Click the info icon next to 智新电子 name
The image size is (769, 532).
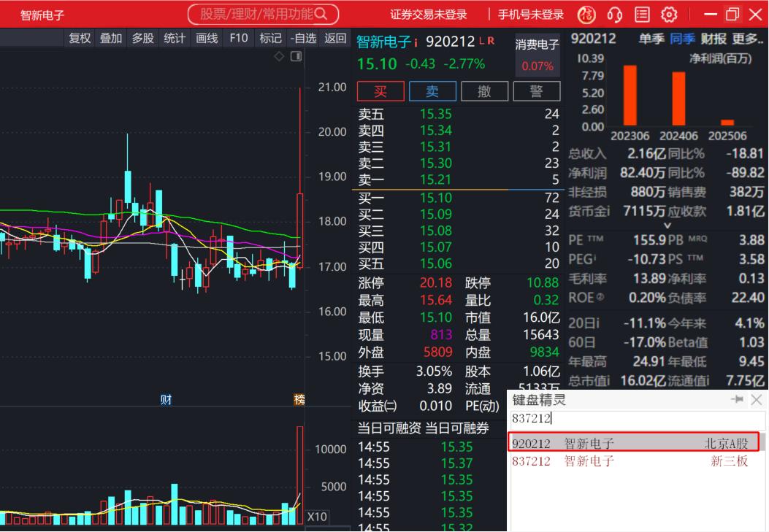(416, 43)
